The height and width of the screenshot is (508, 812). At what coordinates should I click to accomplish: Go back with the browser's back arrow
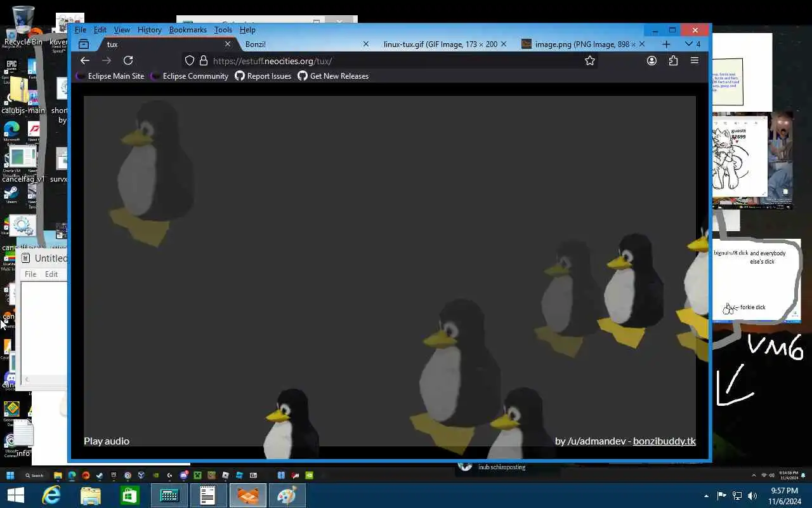[85, 60]
